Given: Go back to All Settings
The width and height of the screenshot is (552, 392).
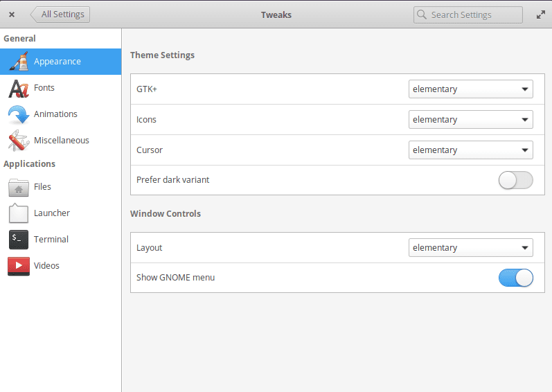Looking at the screenshot, I should [x=60, y=15].
